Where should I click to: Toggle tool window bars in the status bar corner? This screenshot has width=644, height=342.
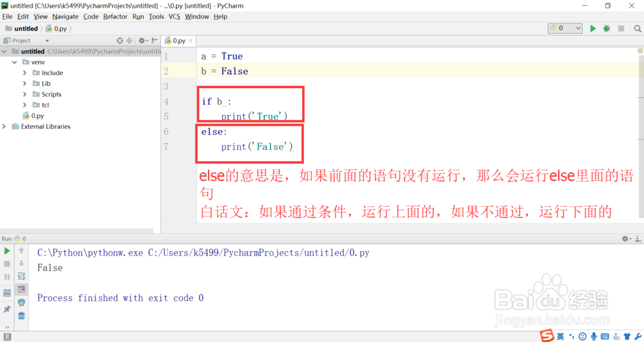pyautogui.click(x=6, y=337)
